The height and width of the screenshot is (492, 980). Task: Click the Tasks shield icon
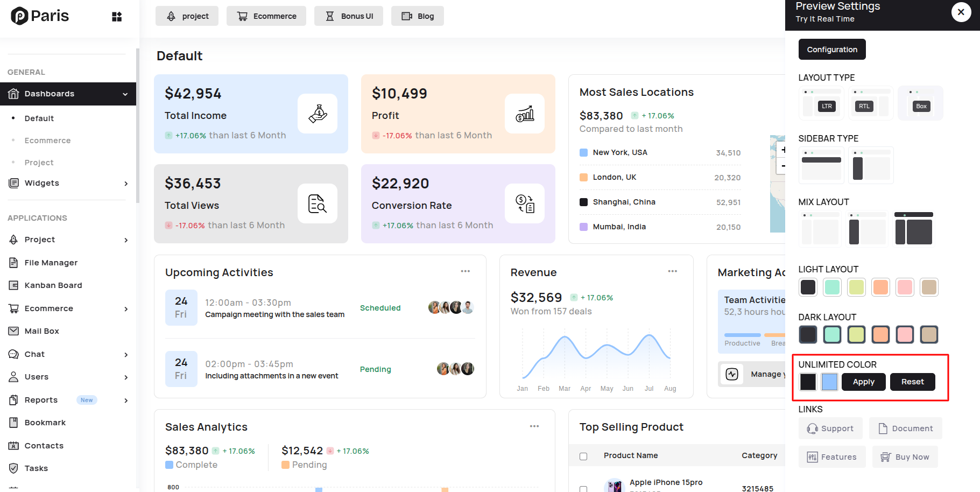click(x=13, y=468)
